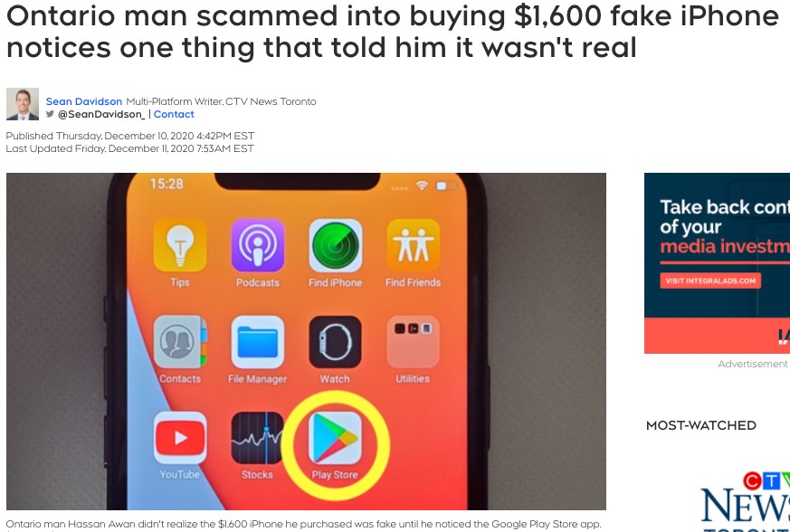The image size is (790, 532).
Task: Click the Take back control ad banner
Action: point(717,263)
